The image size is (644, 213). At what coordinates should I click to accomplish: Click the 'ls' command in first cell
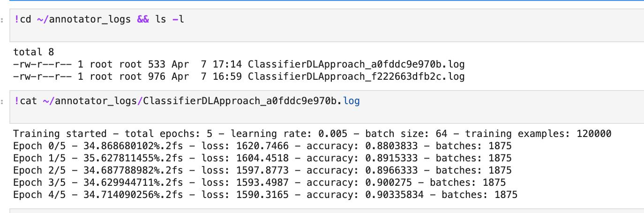click(x=161, y=20)
